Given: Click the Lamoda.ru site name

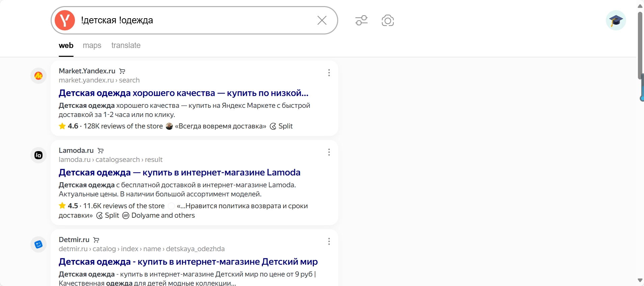Looking at the screenshot, I should pyautogui.click(x=76, y=150).
